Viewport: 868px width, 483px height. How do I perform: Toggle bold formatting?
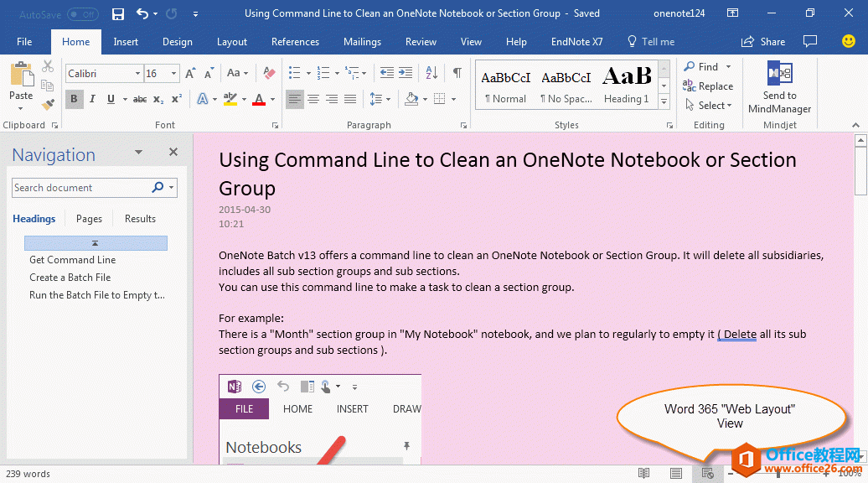[74, 99]
